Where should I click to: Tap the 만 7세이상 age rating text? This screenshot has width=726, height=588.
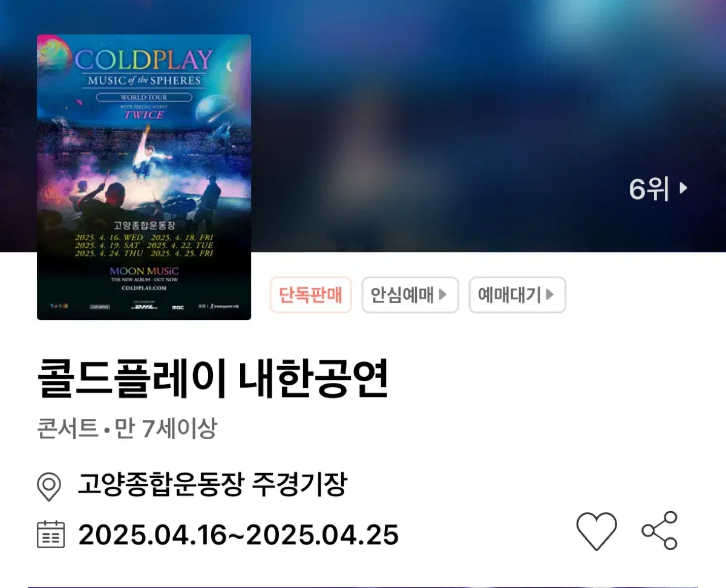166,430
